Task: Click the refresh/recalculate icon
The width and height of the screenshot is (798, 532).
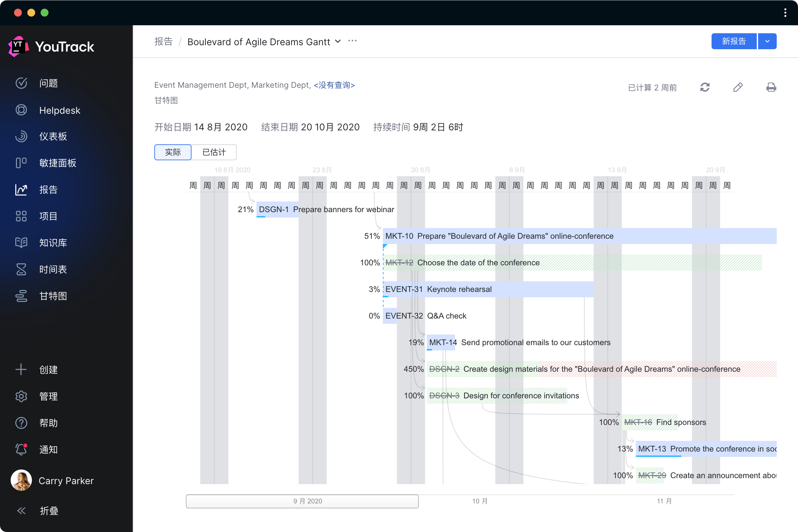Action: tap(704, 87)
